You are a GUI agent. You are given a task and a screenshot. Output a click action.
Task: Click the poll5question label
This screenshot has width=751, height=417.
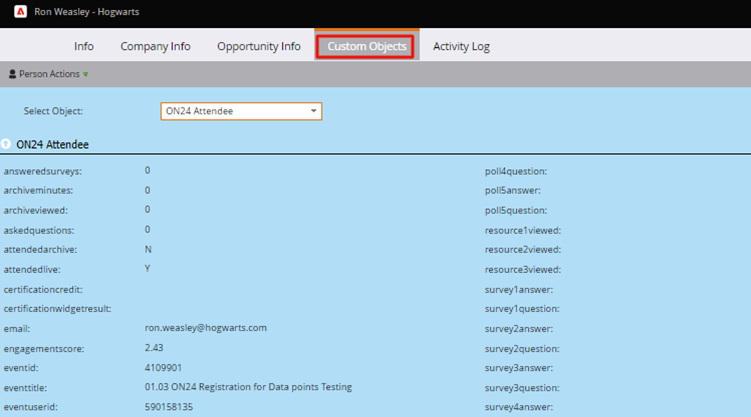click(x=516, y=211)
